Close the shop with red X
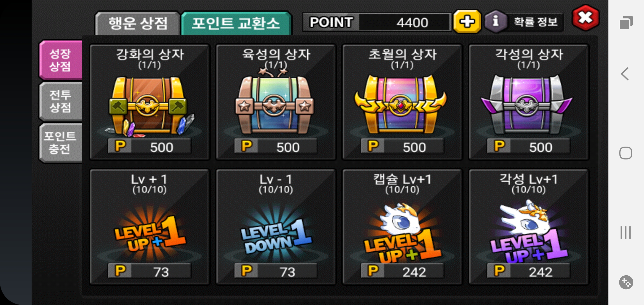The image size is (644, 305). (x=586, y=18)
